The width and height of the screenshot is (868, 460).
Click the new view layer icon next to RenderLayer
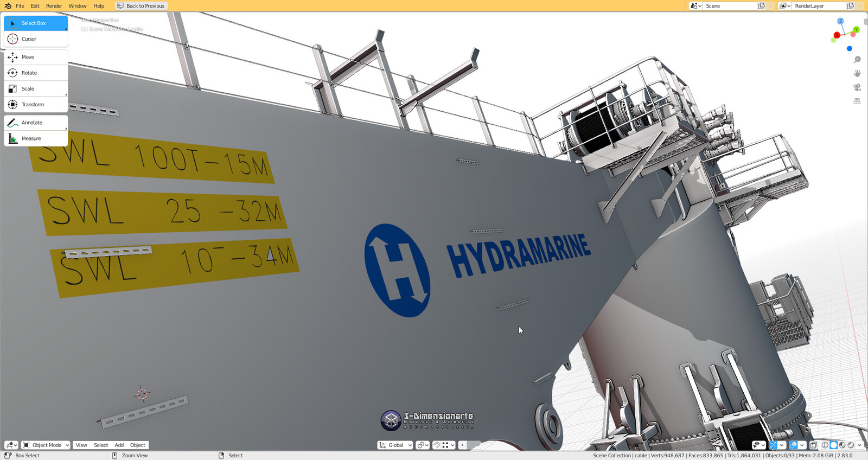[x=851, y=6]
